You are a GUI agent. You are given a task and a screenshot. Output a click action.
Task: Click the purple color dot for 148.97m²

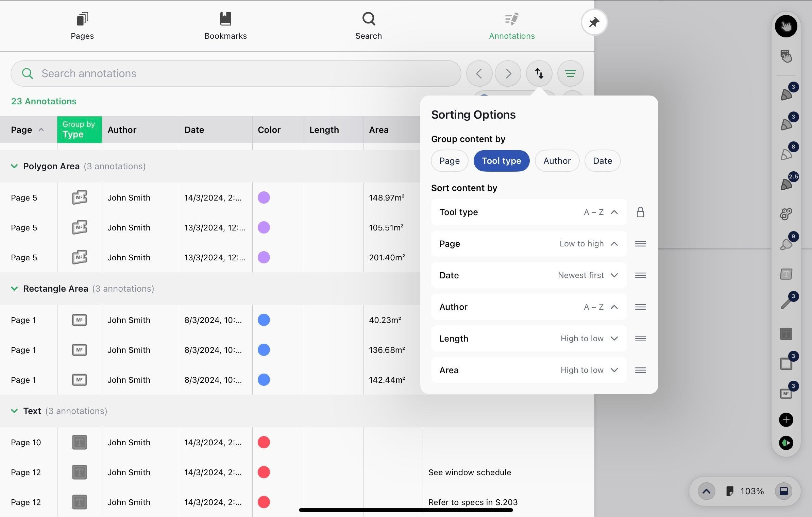point(264,197)
